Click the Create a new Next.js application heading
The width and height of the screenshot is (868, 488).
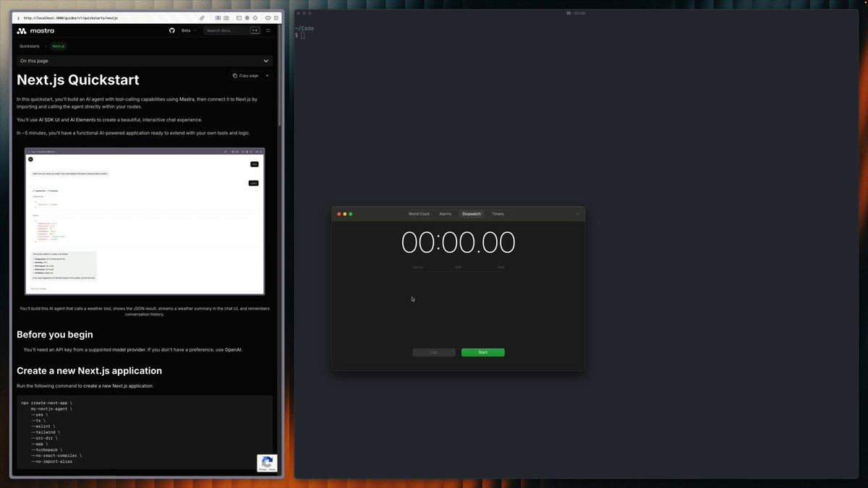[89, 371]
